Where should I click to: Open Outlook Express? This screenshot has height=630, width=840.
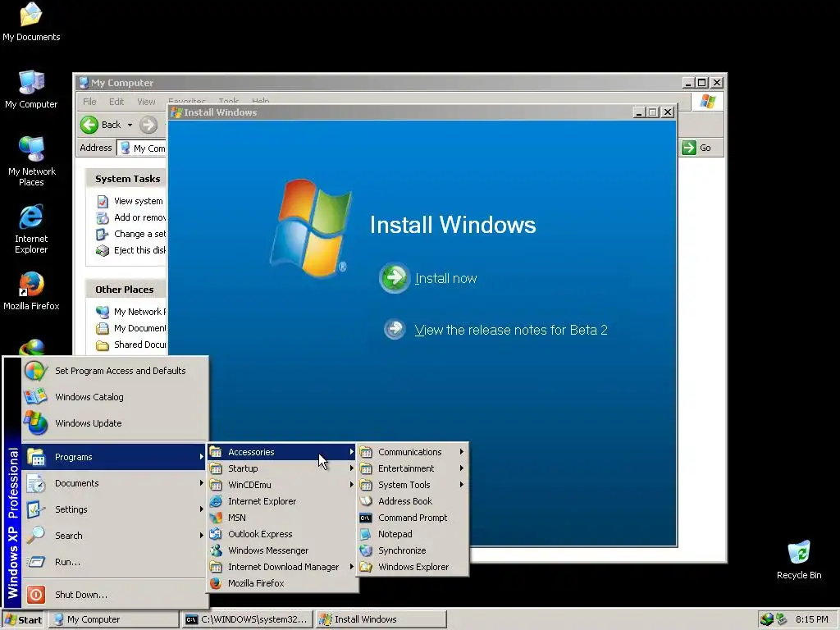coord(282,534)
